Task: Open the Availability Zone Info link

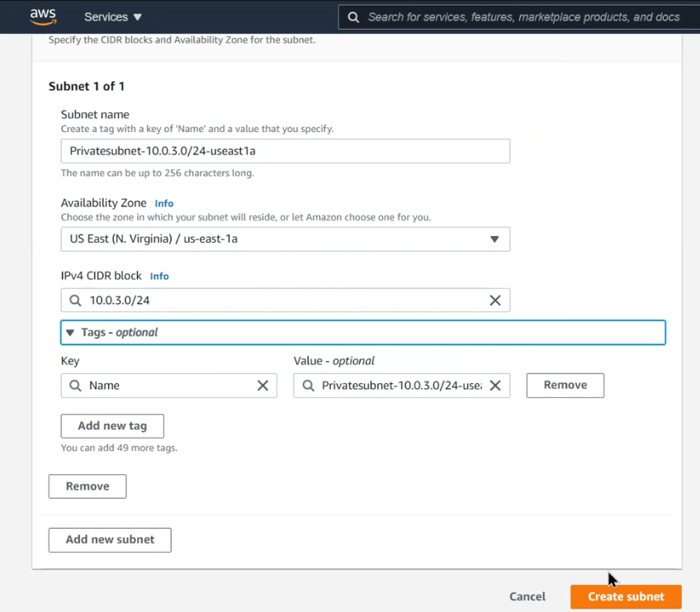Action: click(x=164, y=203)
